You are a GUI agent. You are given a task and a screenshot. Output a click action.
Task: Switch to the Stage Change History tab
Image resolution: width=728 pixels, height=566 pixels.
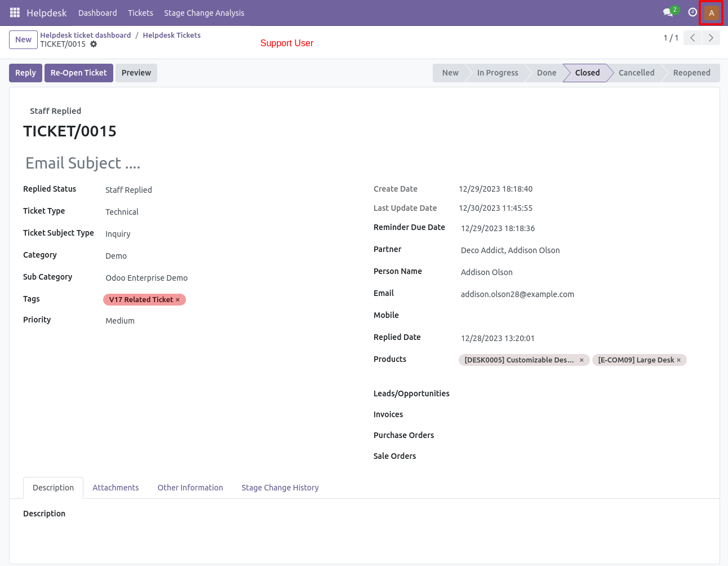(280, 488)
